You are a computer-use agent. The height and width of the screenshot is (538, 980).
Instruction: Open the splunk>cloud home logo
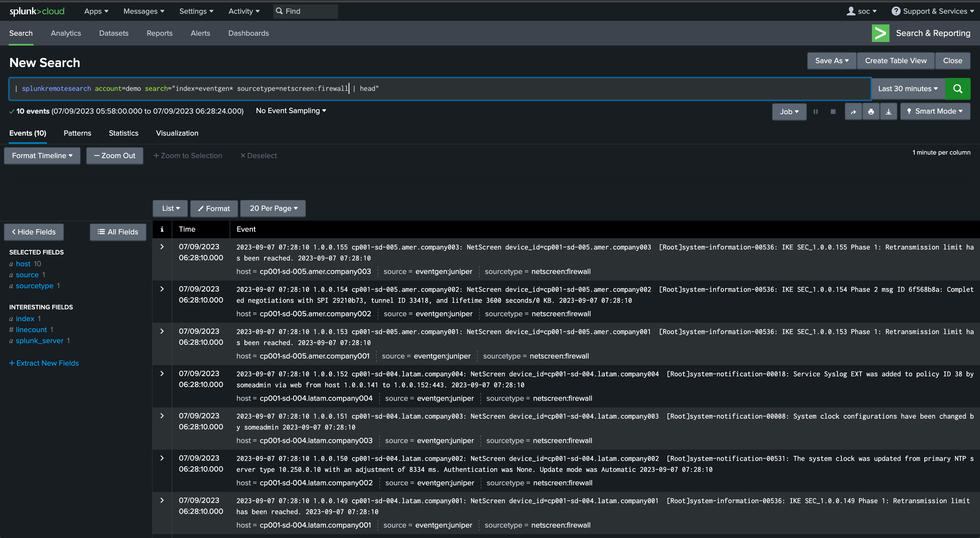[37, 12]
